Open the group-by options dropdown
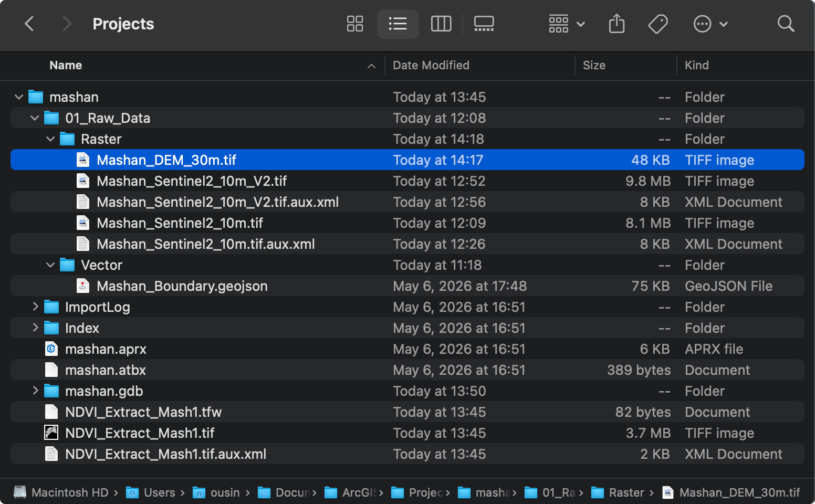The image size is (815, 504). tap(567, 24)
